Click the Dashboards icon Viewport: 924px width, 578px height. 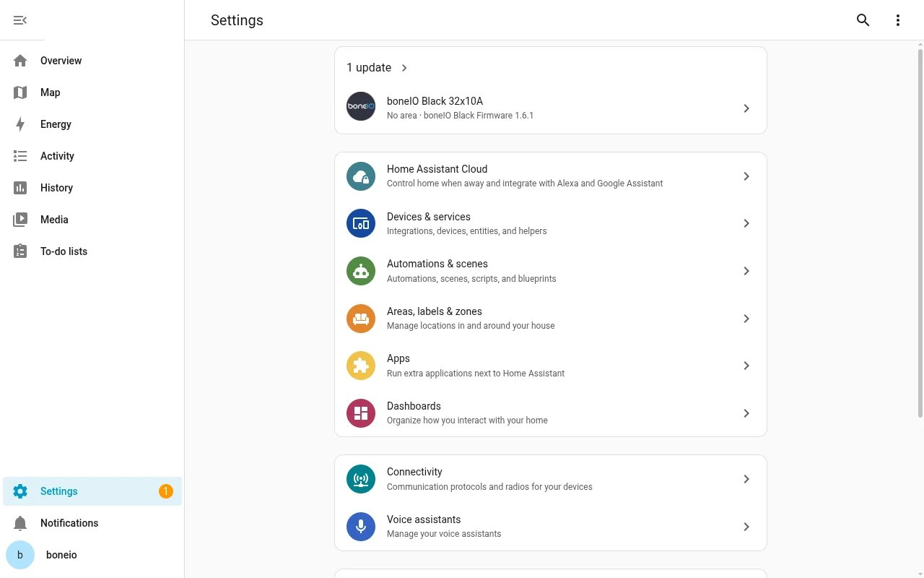tap(361, 413)
